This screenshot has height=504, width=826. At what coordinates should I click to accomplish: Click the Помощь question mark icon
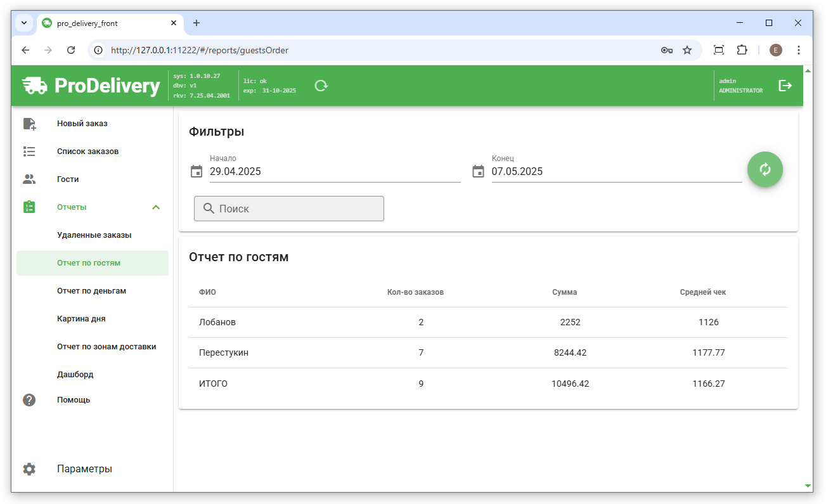click(x=29, y=400)
